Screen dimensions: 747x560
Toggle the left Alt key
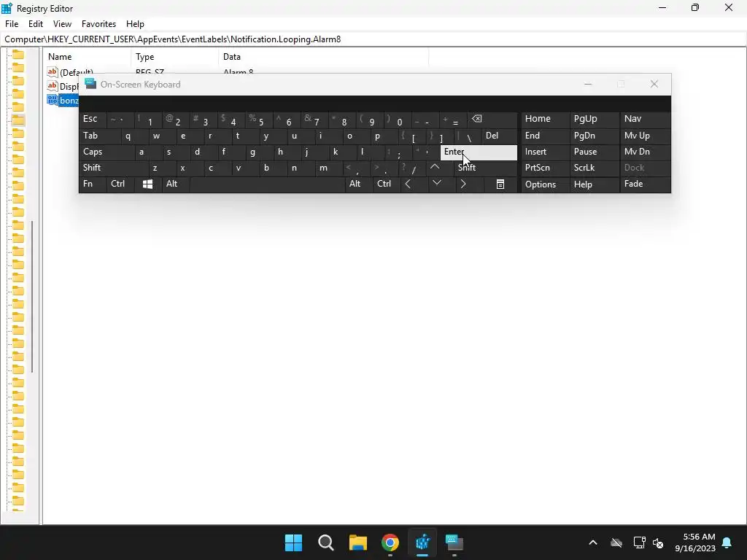(x=175, y=184)
